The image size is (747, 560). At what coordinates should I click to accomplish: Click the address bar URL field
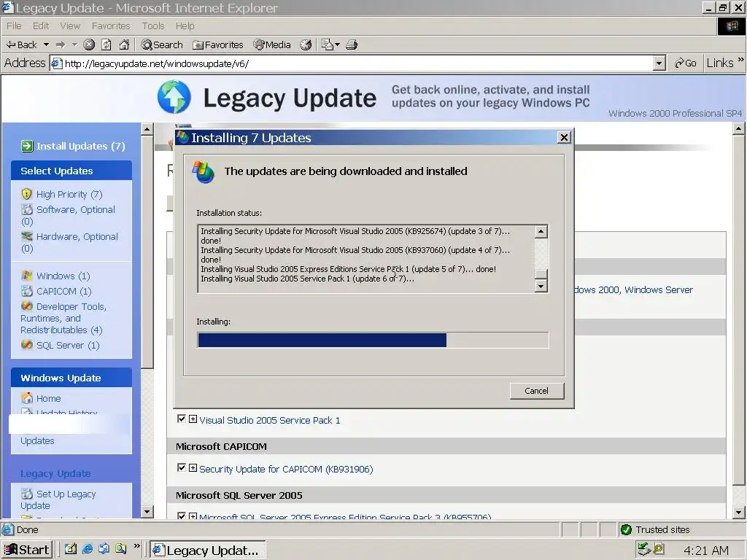tap(352, 63)
